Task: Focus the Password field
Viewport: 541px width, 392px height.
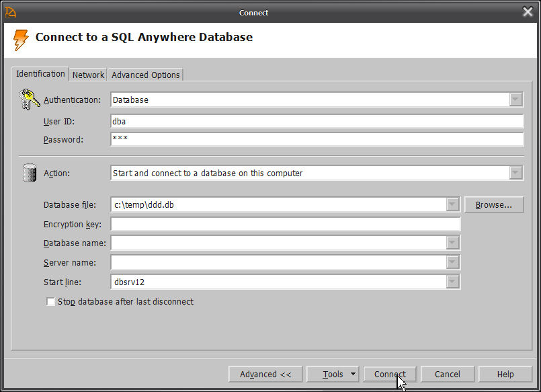Action: coord(317,139)
